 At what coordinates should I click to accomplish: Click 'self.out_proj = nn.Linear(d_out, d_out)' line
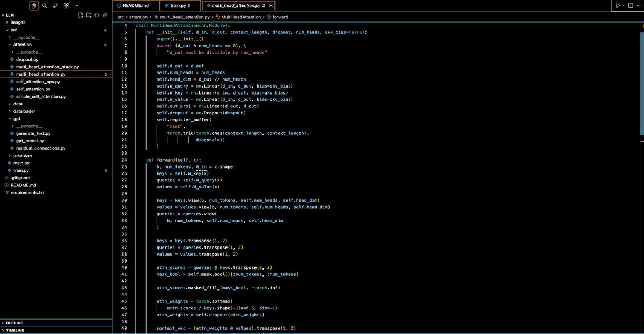point(208,106)
